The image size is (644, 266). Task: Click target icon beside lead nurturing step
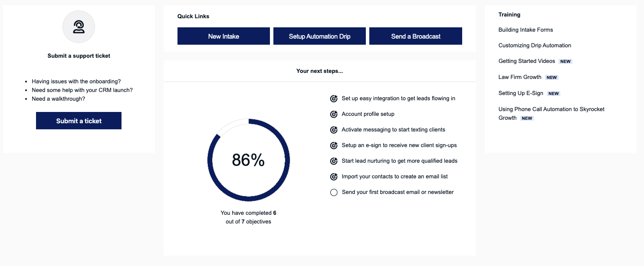tap(334, 161)
